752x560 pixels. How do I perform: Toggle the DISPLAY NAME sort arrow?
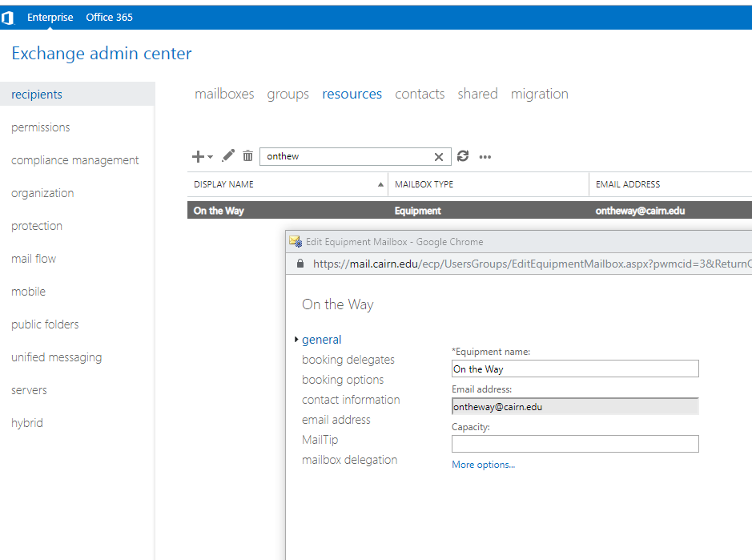point(380,184)
